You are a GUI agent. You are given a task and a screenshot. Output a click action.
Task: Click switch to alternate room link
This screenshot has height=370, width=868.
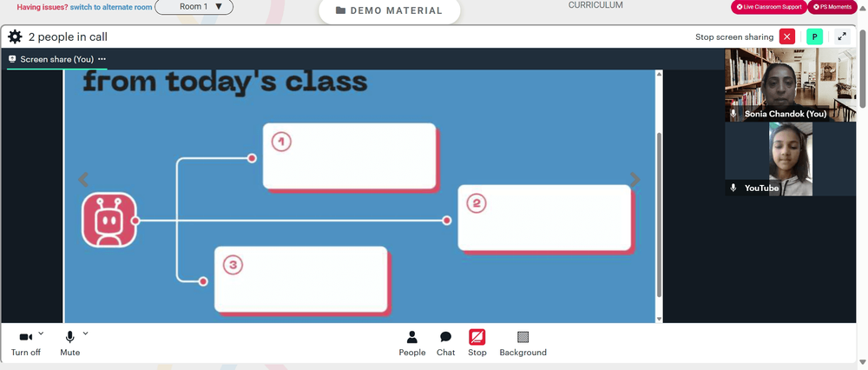pyautogui.click(x=111, y=7)
